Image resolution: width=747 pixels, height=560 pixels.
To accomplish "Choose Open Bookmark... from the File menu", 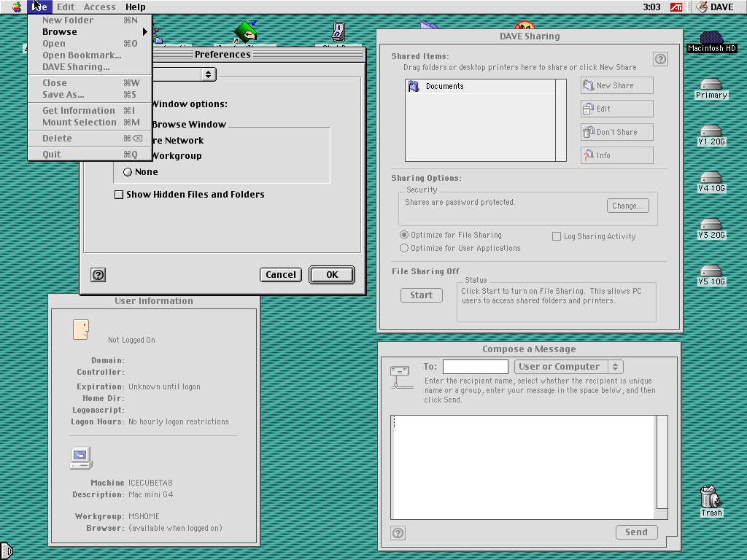I will (x=90, y=55).
